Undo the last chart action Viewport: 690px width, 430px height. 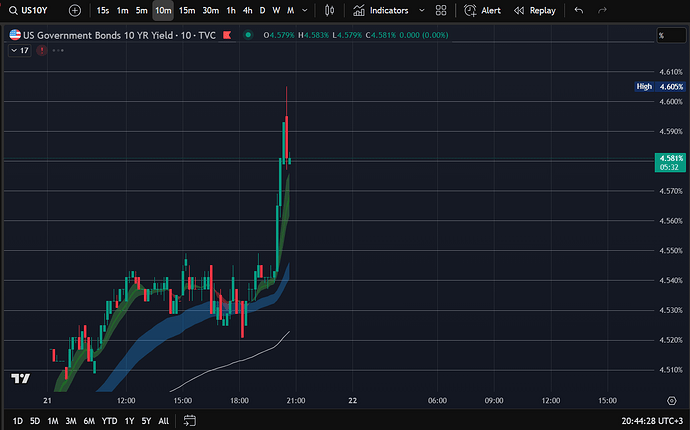[579, 10]
